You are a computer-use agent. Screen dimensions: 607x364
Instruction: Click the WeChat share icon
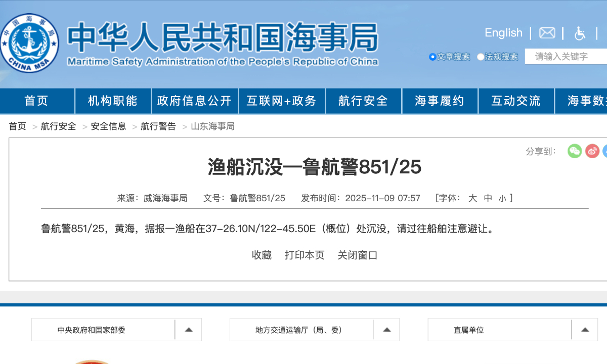[x=575, y=151]
